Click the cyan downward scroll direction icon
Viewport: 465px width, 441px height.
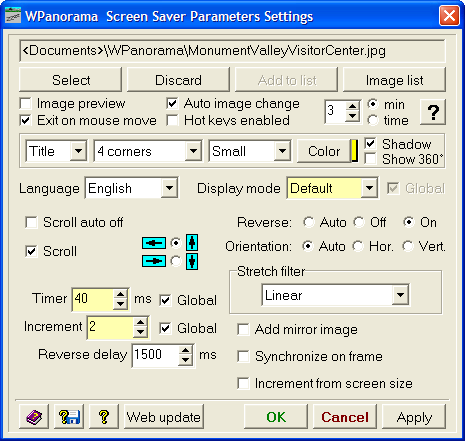point(192,261)
